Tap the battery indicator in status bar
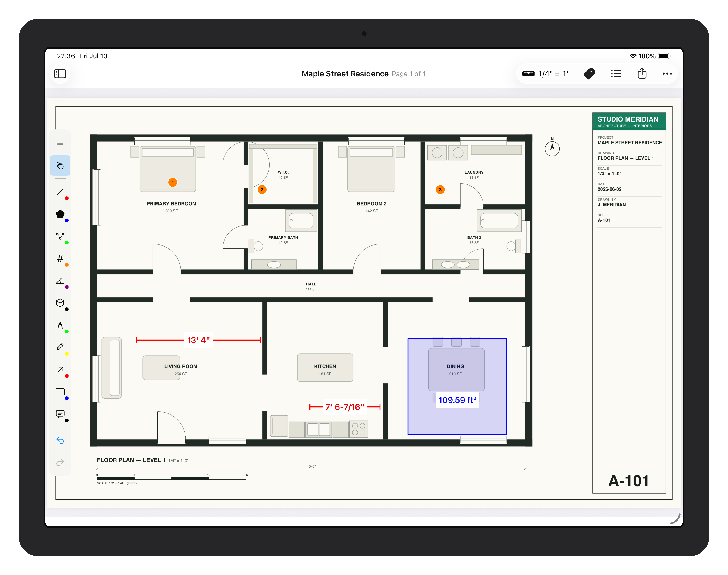Image resolution: width=728 pixels, height=575 pixels. [664, 56]
